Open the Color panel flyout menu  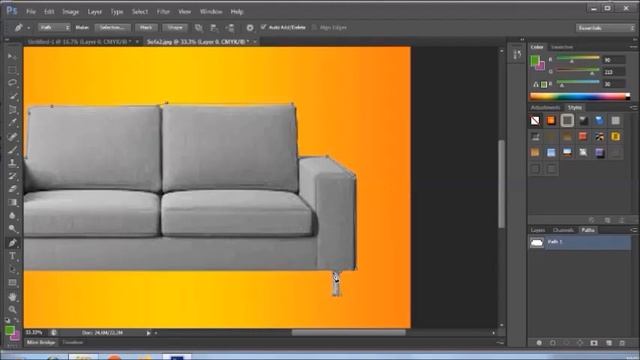pyautogui.click(x=633, y=47)
